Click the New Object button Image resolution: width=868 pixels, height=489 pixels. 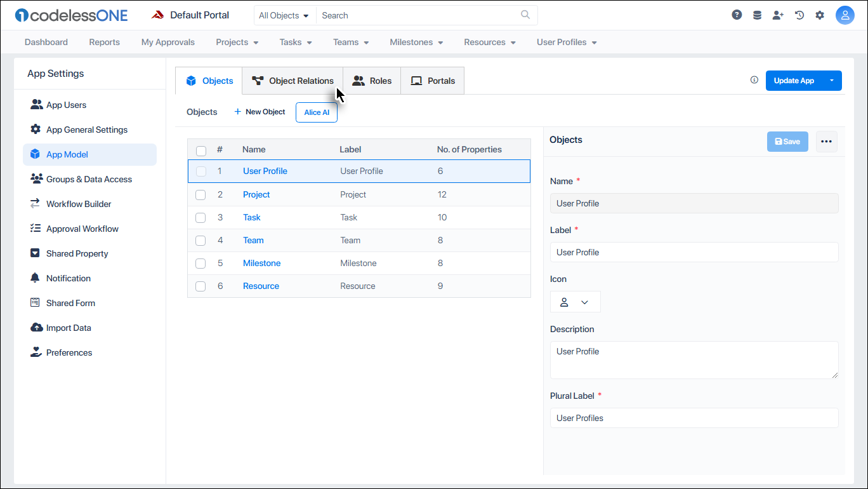tap(260, 112)
